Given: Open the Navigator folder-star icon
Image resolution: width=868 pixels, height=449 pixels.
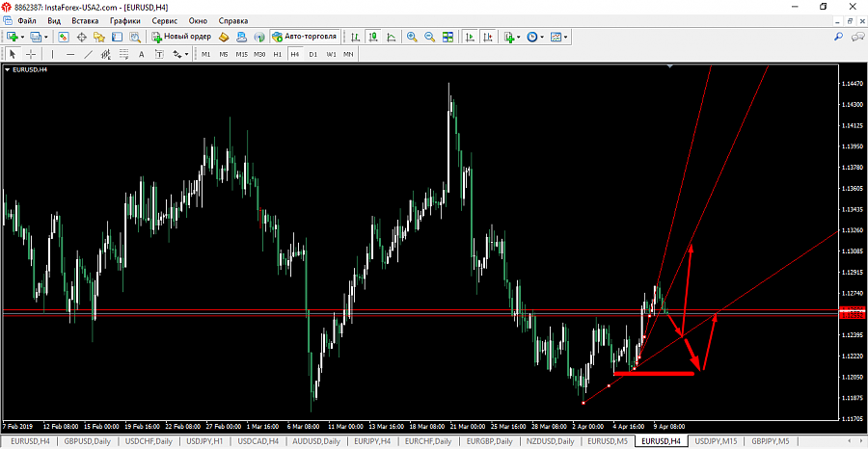Looking at the screenshot, I should (99, 37).
